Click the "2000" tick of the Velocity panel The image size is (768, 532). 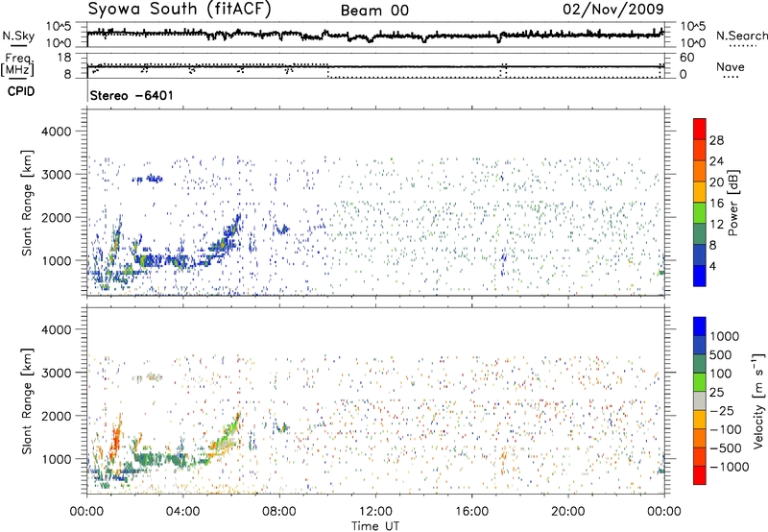click(x=56, y=416)
